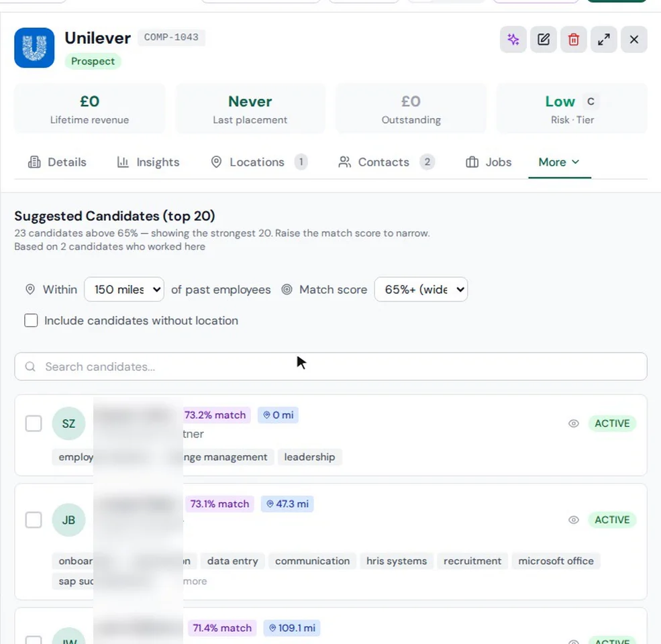661x644 pixels.
Task: Expand the panel with the arrows icon
Action: [604, 40]
